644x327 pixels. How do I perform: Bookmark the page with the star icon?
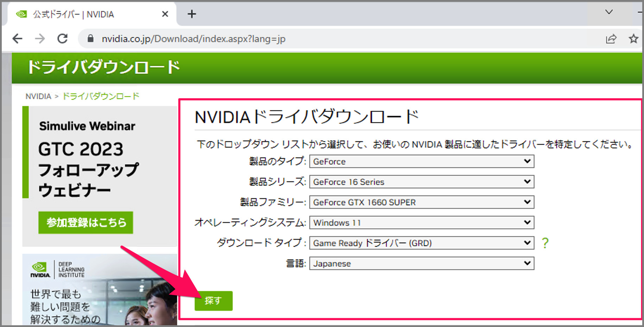pos(633,39)
